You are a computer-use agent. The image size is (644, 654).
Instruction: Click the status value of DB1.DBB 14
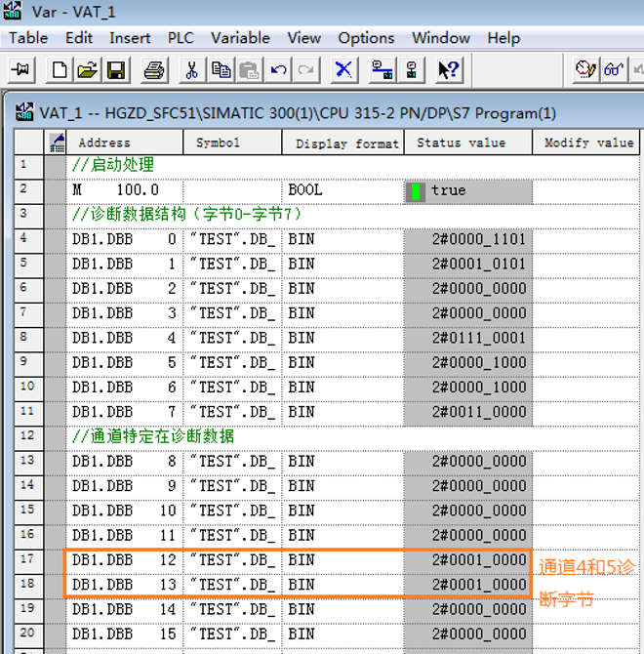click(468, 610)
